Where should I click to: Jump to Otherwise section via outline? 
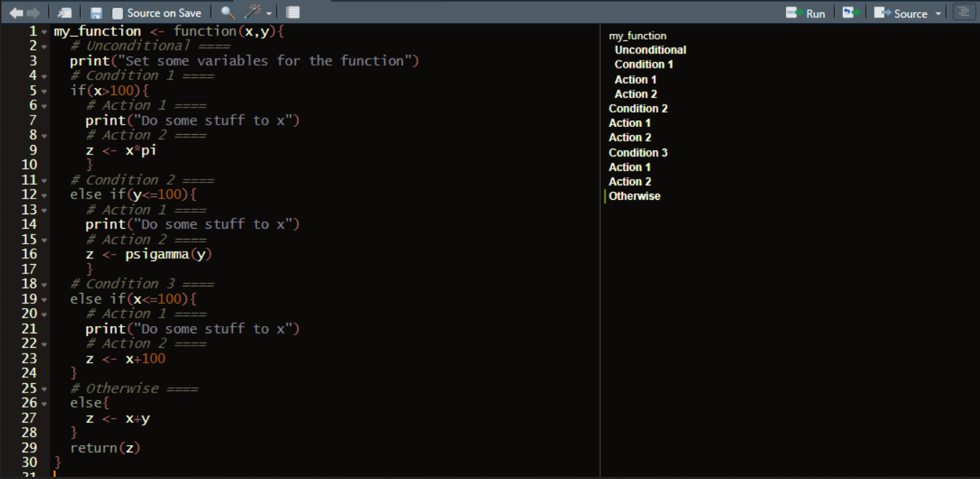point(635,195)
